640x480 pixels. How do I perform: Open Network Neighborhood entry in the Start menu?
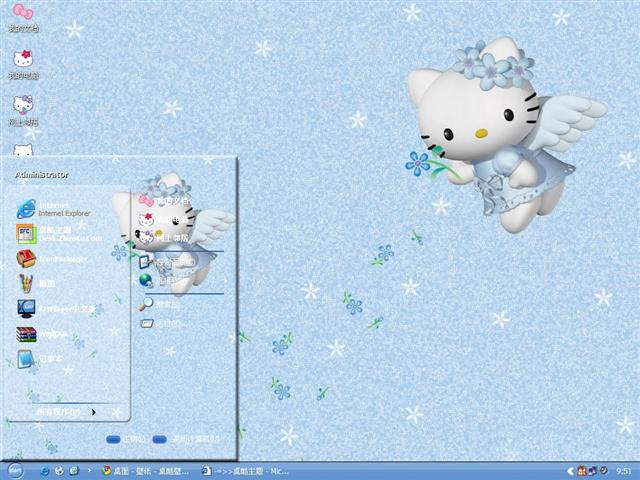tap(163, 238)
